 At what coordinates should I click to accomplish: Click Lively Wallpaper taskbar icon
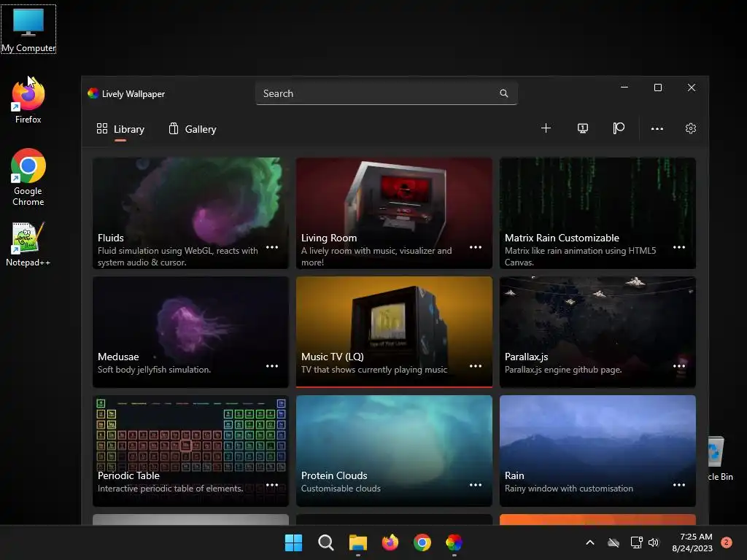pos(454,542)
